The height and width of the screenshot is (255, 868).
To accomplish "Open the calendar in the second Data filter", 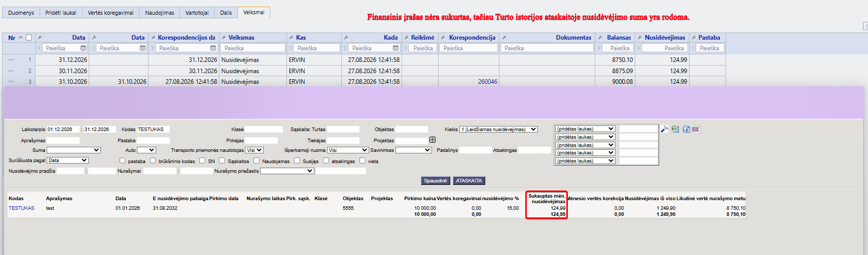I will click(143, 48).
